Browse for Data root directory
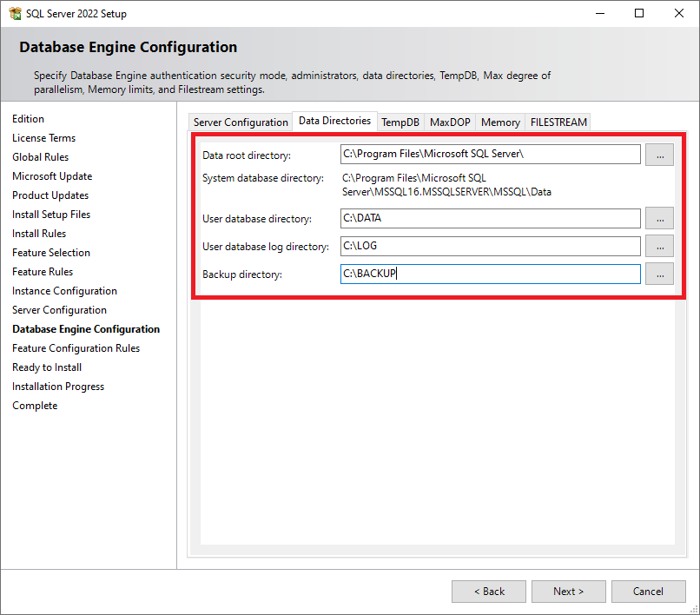700x615 pixels. pos(660,155)
